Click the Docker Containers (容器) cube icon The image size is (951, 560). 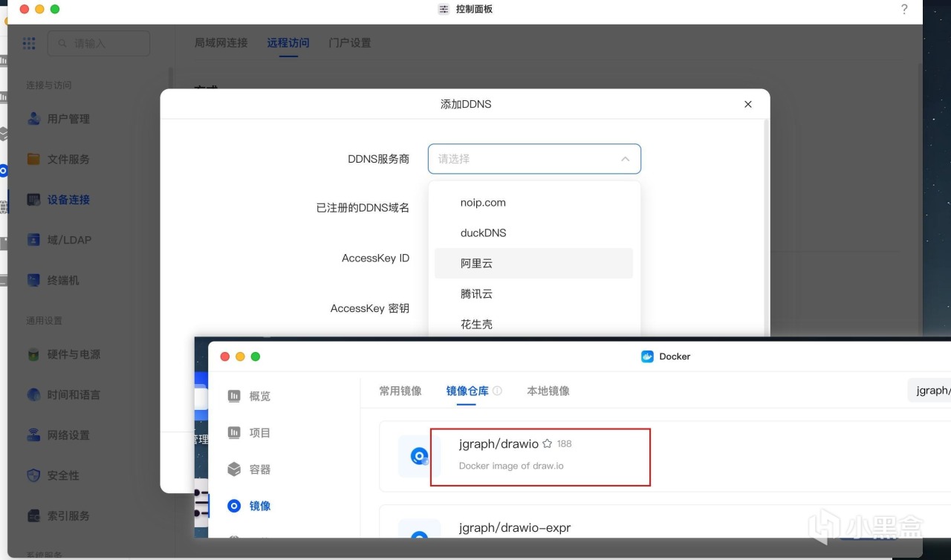click(234, 469)
